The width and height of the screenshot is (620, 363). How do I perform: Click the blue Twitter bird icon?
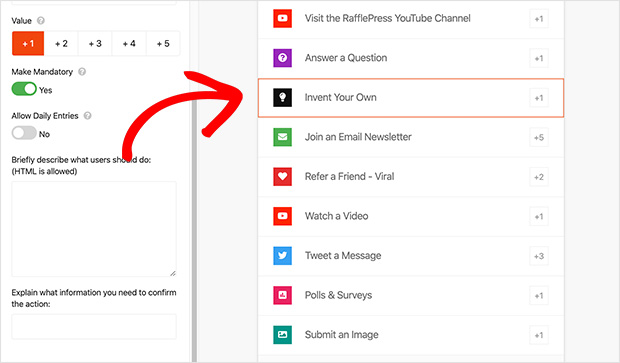(x=282, y=255)
